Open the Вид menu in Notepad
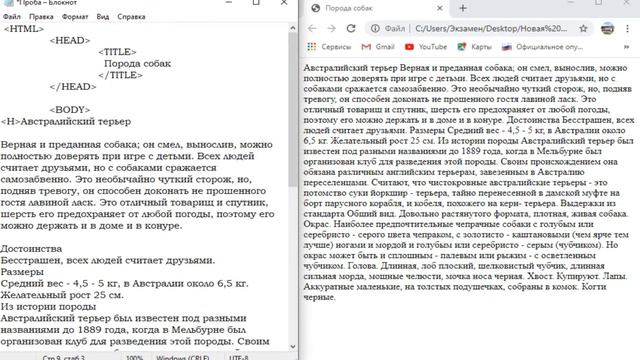 click(102, 17)
